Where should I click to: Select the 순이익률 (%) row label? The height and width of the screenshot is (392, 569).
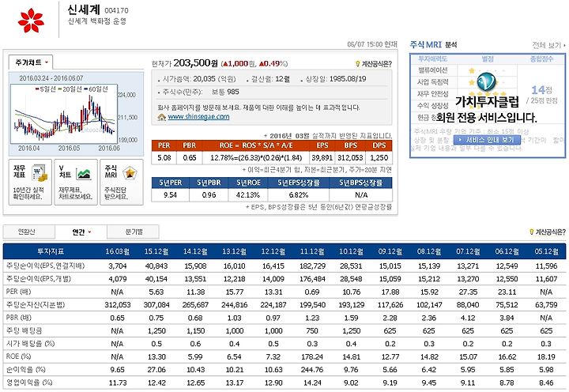tap(25, 370)
